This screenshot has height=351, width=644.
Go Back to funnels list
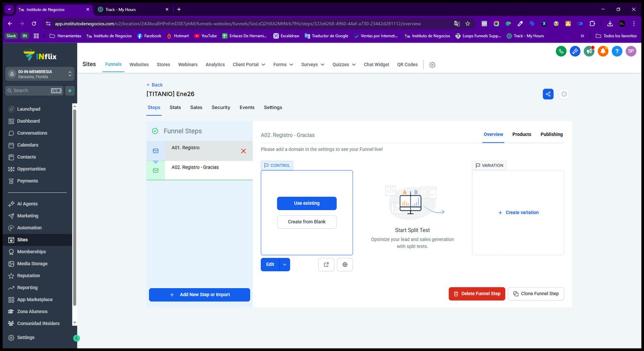click(155, 85)
